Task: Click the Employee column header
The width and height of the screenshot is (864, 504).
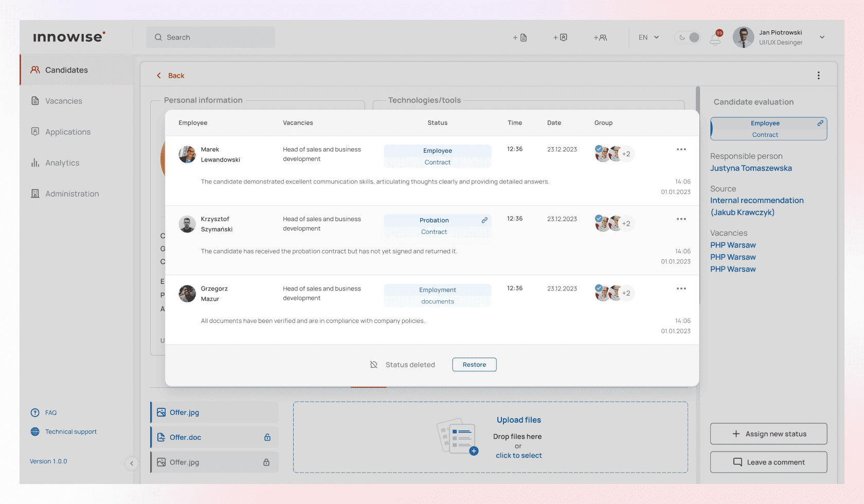Action: pyautogui.click(x=193, y=123)
